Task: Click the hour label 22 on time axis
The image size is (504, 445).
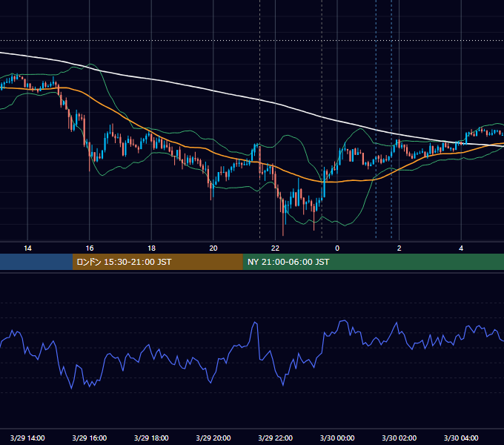Action: point(275,248)
